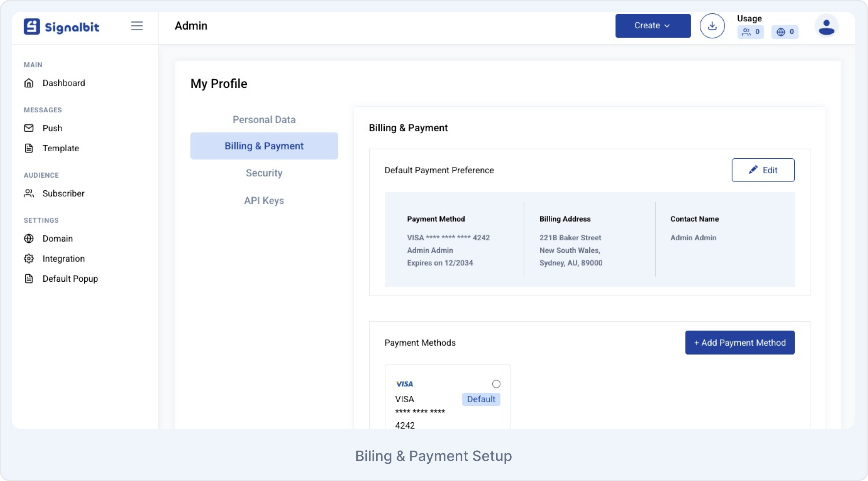Screen dimensions: 868x481
Task: Expand the Create dropdown
Action: click(652, 26)
